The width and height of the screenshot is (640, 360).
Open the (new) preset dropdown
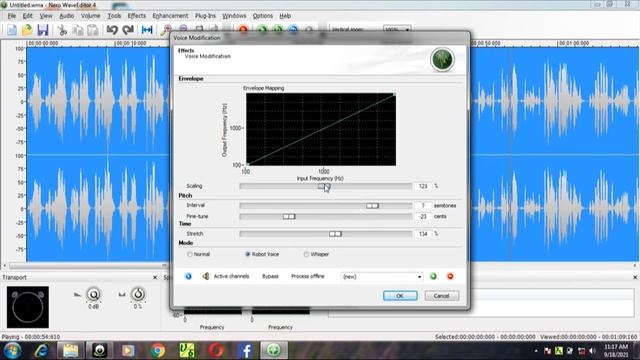coord(382,277)
